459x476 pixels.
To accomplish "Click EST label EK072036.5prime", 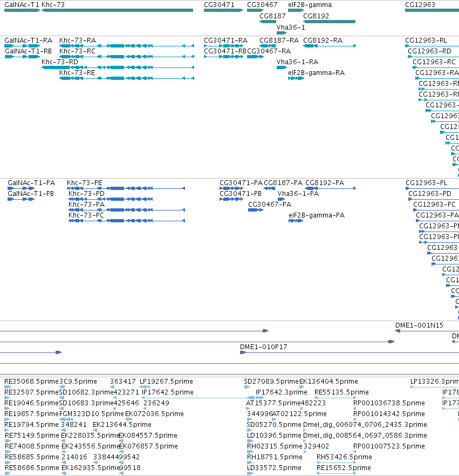I will (154, 414).
